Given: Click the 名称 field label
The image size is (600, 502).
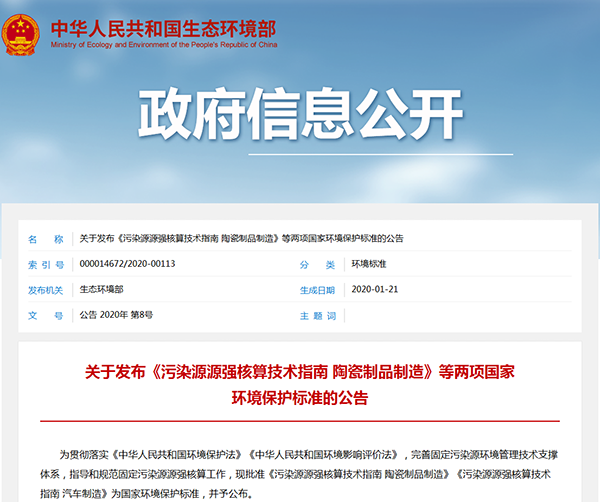Looking at the screenshot, I should pos(46,239).
